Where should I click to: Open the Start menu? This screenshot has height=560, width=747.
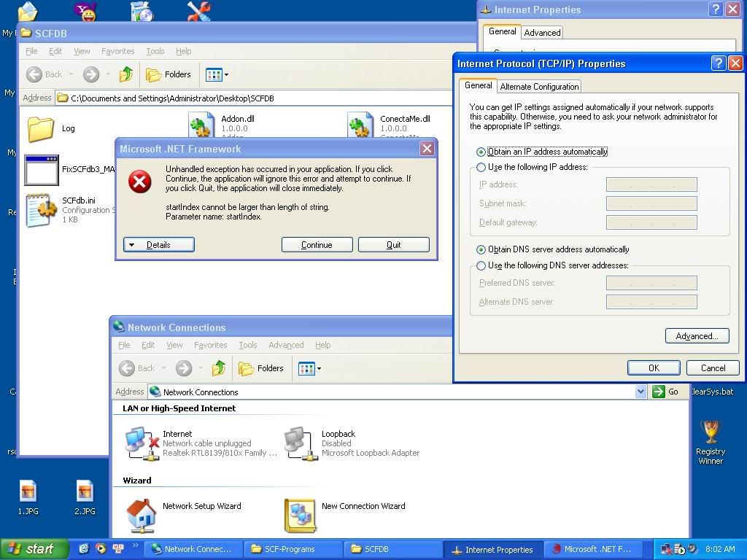point(34,549)
